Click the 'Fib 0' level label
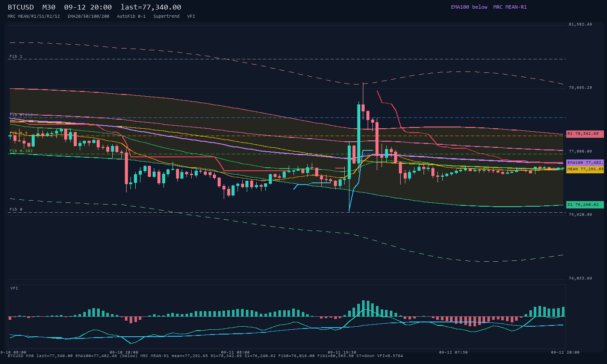Viewport: 607px width, 364px height. tap(16, 209)
